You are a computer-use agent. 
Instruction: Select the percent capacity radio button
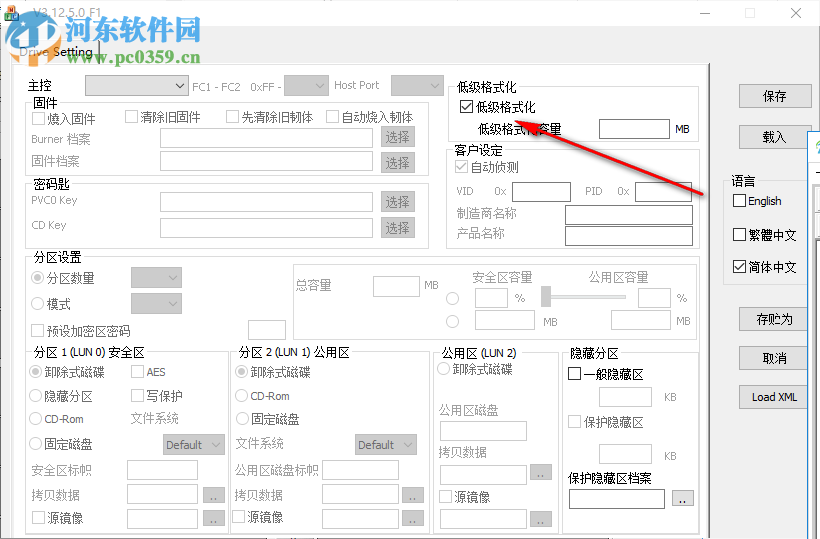tap(453, 299)
